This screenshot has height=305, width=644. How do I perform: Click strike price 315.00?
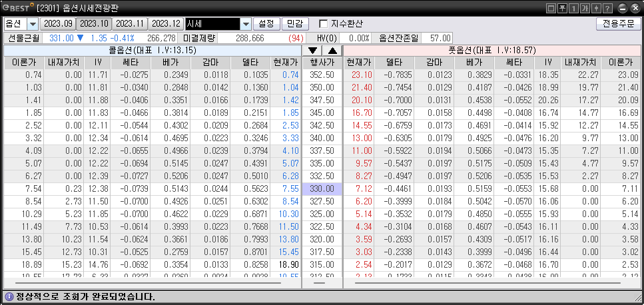pyautogui.click(x=322, y=265)
